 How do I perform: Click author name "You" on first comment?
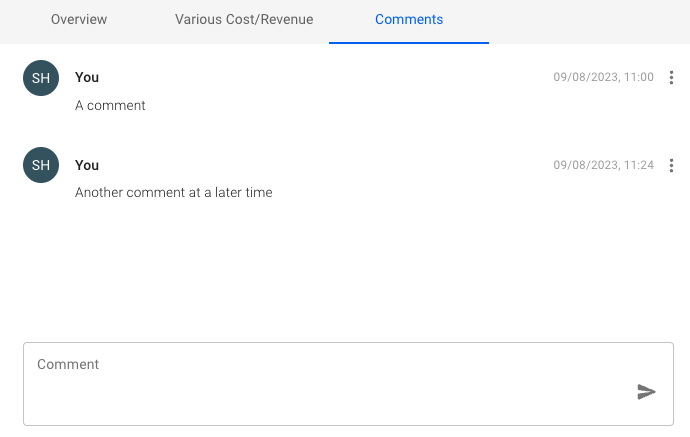(x=87, y=77)
